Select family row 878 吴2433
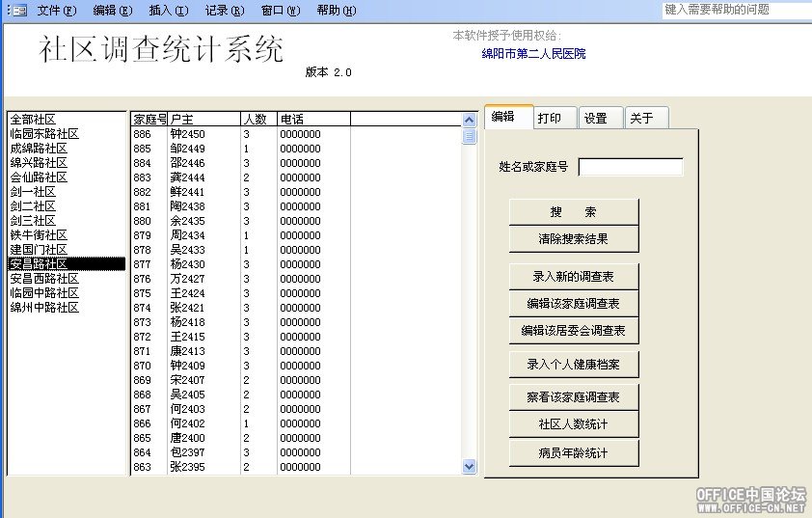The height and width of the screenshot is (518, 812). click(296, 250)
